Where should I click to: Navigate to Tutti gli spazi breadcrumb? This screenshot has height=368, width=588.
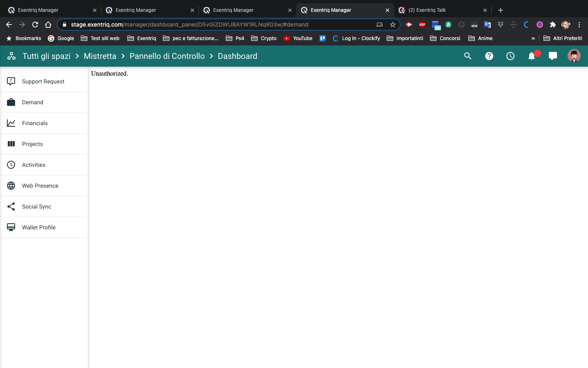(47, 56)
